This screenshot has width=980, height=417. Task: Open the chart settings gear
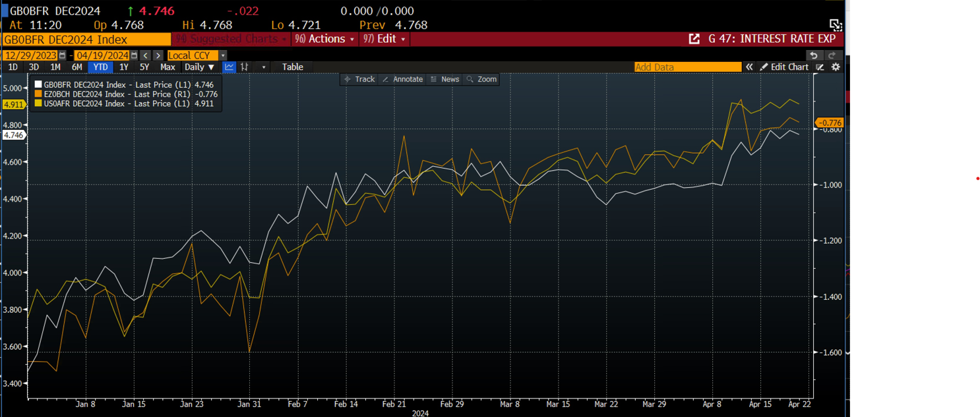tap(836, 67)
